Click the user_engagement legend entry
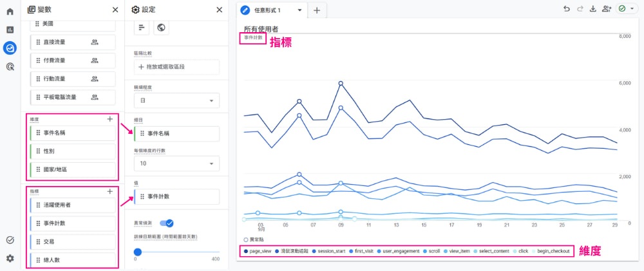 [397, 251]
